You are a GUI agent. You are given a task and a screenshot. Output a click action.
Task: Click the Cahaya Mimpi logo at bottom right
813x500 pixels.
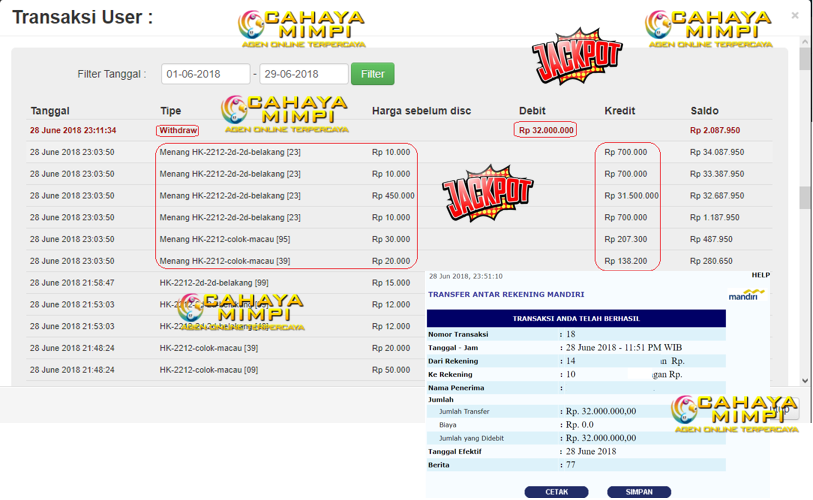click(735, 414)
